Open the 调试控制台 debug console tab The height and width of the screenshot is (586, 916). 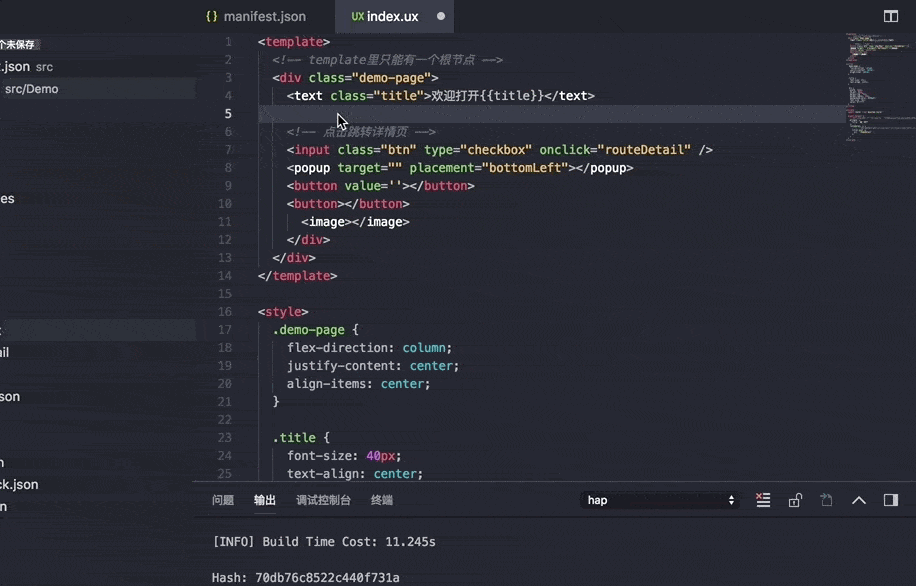[x=323, y=500]
